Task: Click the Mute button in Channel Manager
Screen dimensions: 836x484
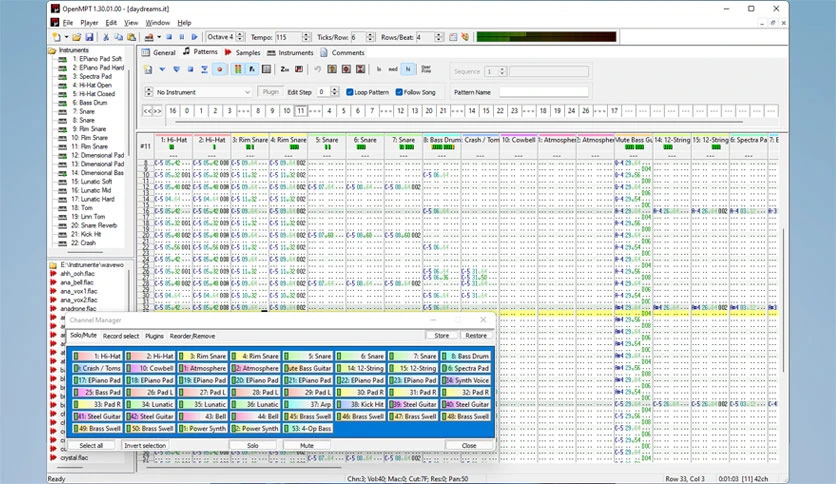Action: pos(307,446)
